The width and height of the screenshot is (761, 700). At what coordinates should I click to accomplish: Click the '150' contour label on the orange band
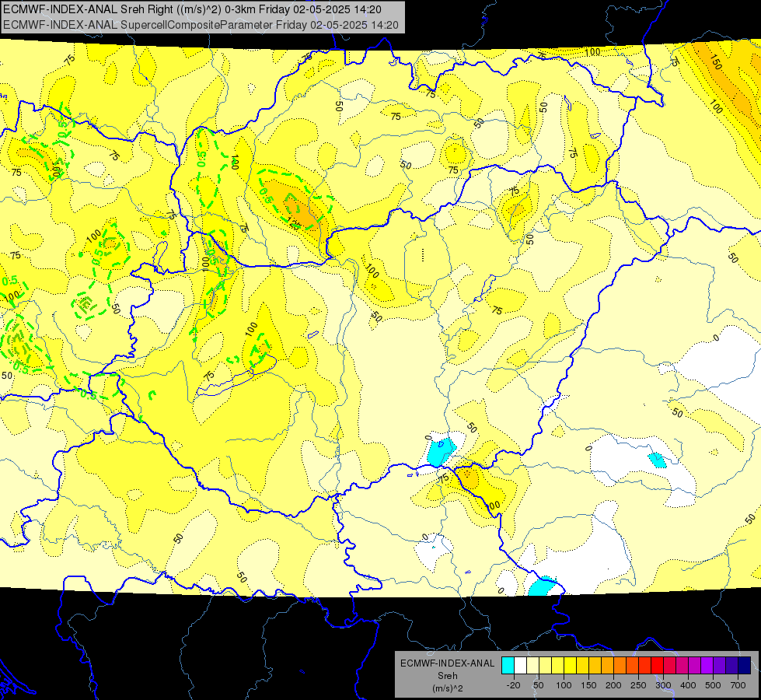[x=716, y=62]
